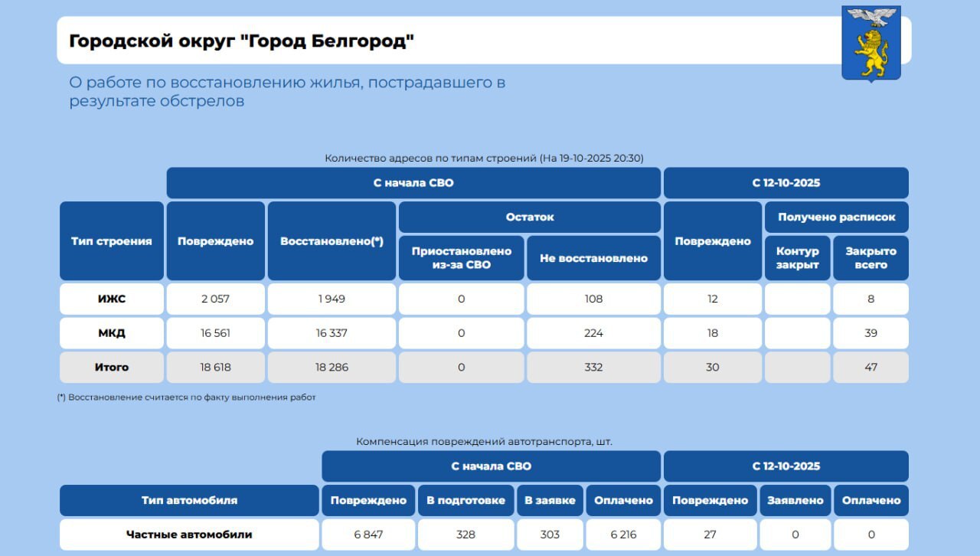Click the "Закрыто всего" column header
Screen dimensions: 980x556
click(871, 258)
